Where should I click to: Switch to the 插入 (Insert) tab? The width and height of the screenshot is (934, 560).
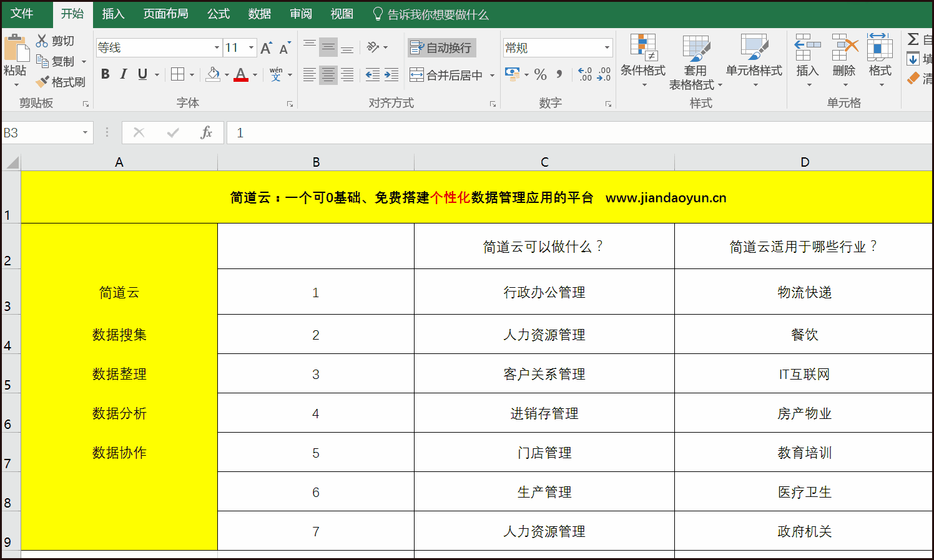point(113,14)
